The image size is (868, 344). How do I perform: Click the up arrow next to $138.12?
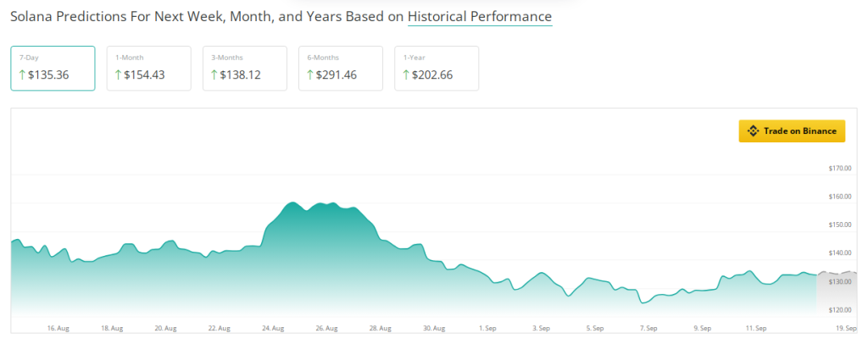(214, 75)
